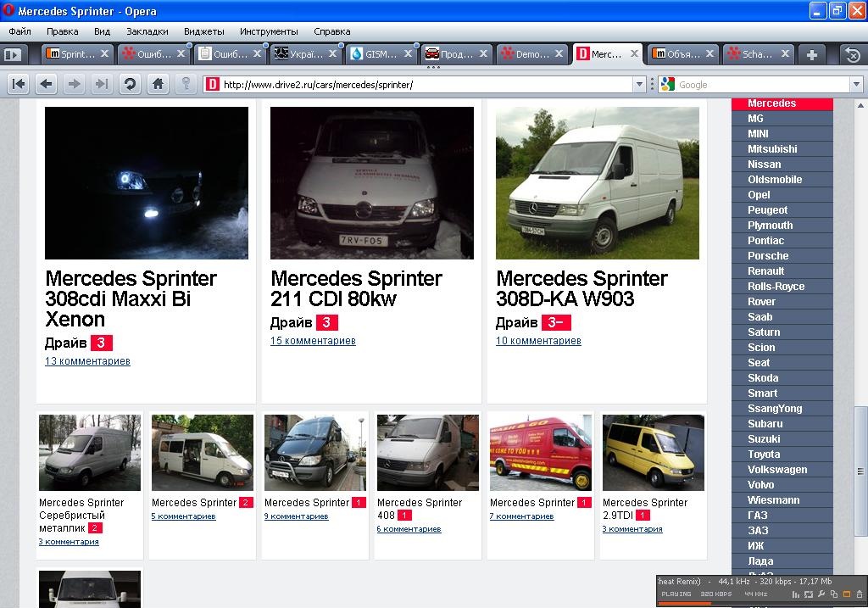This screenshot has height=608, width=868.
Task: Toggle repeat icon in audio player widget
Action: pyautogui.click(x=809, y=594)
